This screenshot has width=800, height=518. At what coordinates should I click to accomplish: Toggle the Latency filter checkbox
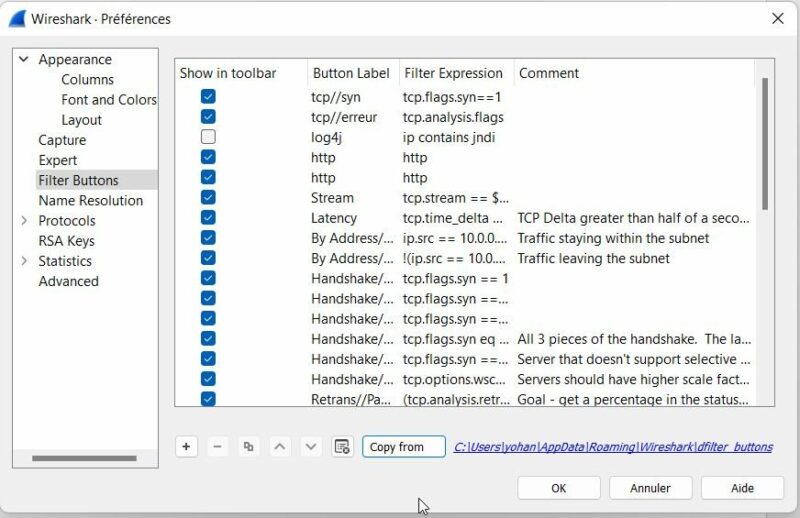pos(208,217)
